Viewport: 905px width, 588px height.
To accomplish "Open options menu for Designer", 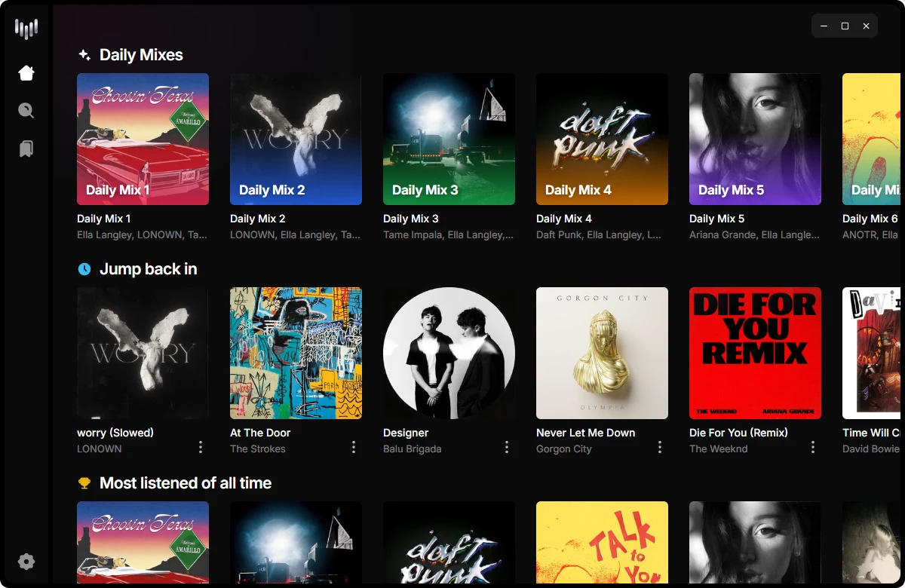I will click(507, 447).
